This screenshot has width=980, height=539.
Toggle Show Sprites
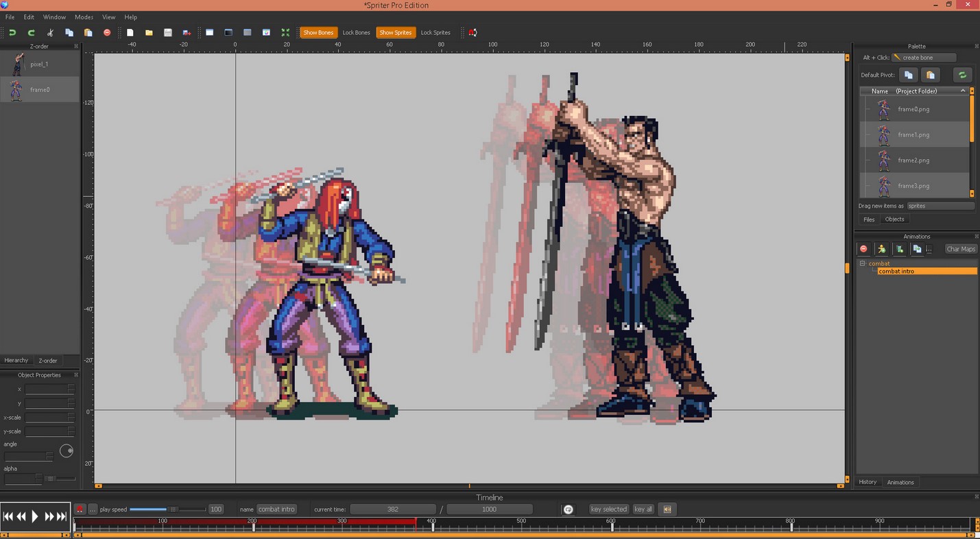(396, 32)
